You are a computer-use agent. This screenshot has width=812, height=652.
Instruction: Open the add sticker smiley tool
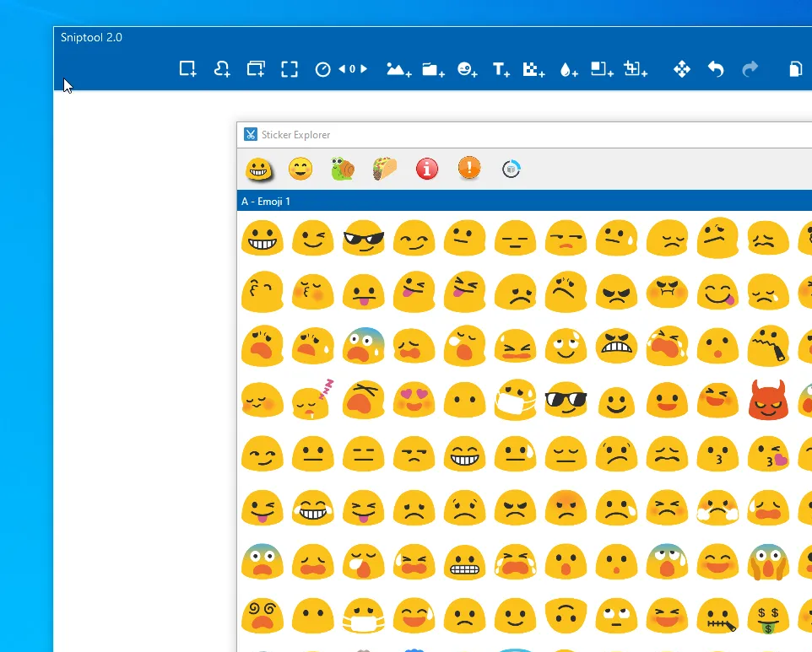(x=467, y=70)
